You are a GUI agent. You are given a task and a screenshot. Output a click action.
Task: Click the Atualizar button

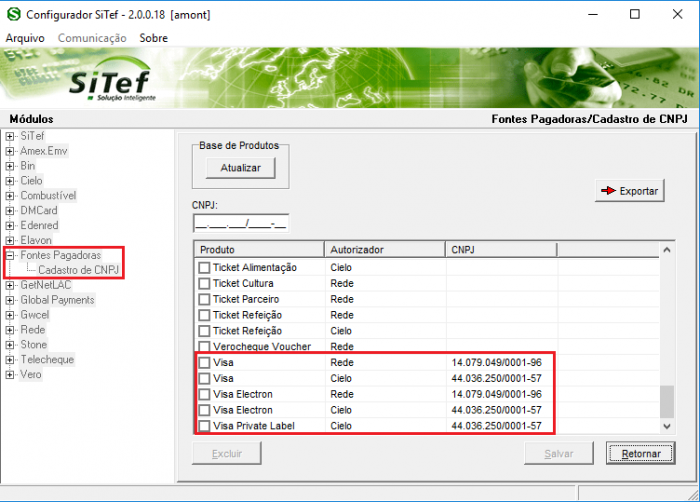(x=241, y=168)
